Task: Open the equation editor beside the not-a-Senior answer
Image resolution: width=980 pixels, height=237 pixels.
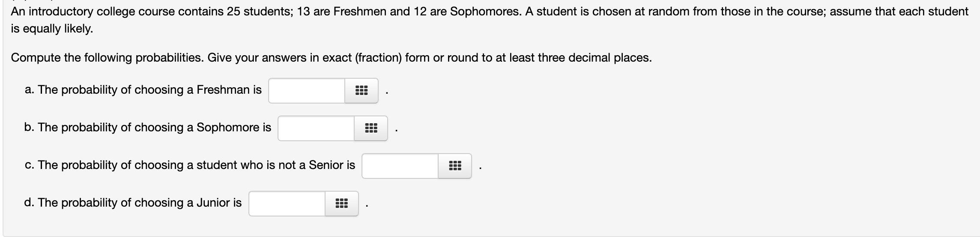Action: pyautogui.click(x=455, y=166)
